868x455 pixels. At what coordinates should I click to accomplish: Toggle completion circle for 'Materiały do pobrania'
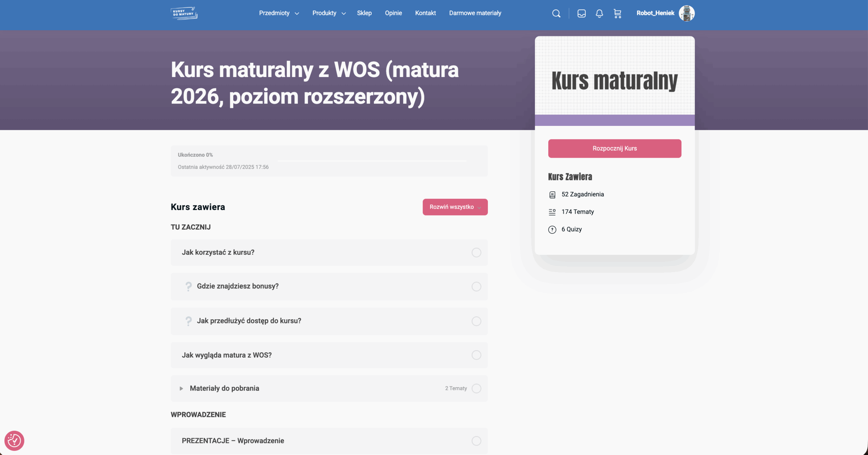pyautogui.click(x=476, y=388)
